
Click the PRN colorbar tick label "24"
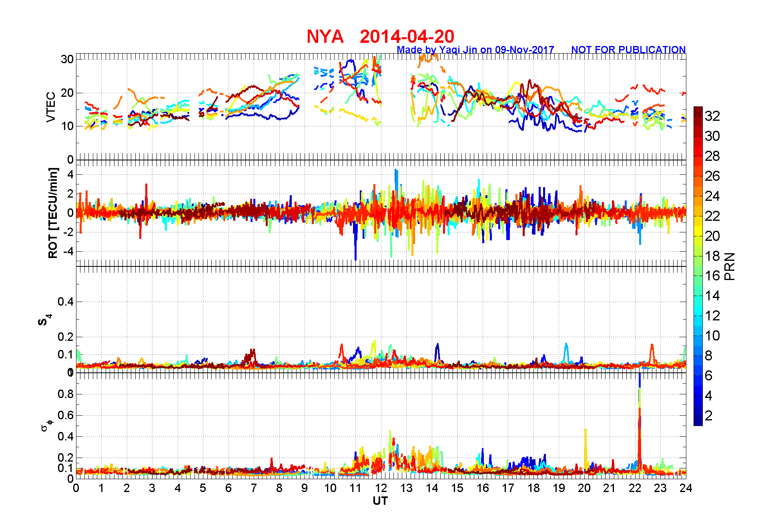712,196
